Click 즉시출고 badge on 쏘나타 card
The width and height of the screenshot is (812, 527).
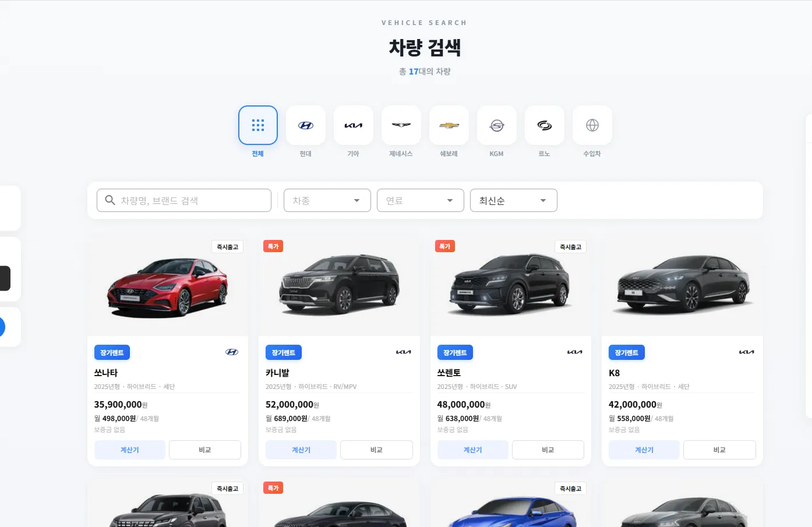228,247
